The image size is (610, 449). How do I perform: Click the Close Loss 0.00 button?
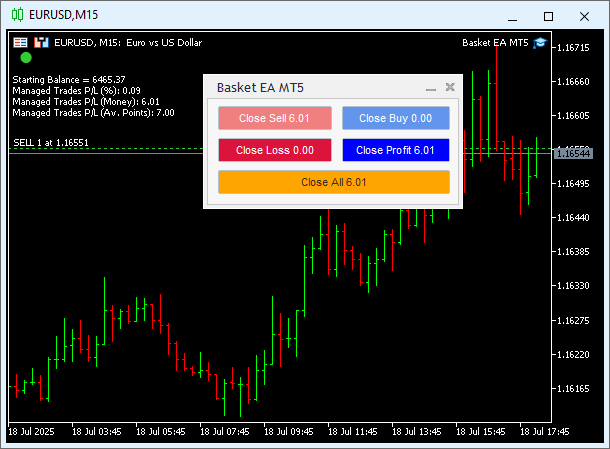tap(275, 150)
